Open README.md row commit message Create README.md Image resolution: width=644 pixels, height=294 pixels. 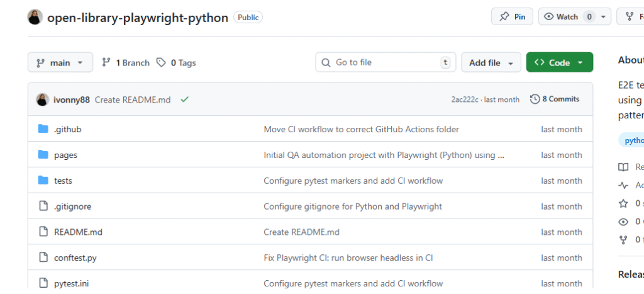pyautogui.click(x=301, y=232)
